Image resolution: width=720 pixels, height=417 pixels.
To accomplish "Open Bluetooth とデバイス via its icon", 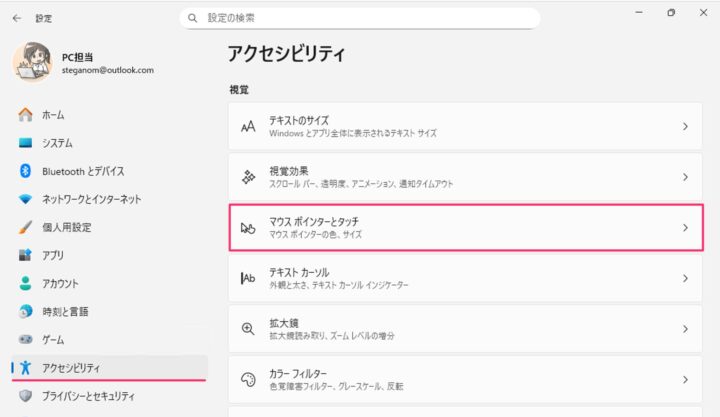I will click(x=26, y=171).
